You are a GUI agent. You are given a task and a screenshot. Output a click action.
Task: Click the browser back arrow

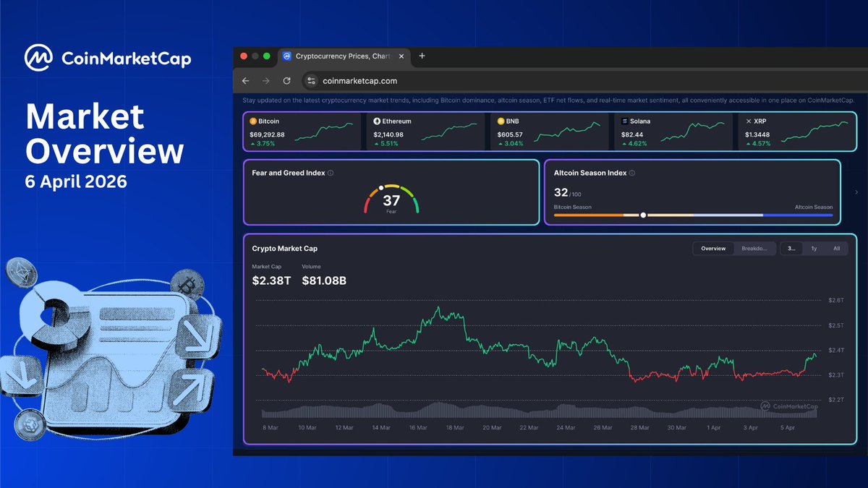coord(246,81)
